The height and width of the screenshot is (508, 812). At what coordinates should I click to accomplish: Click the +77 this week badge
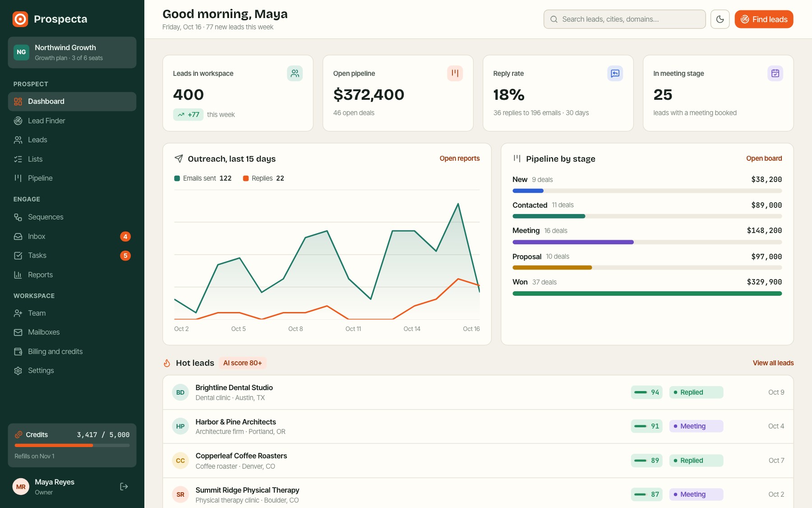click(188, 115)
